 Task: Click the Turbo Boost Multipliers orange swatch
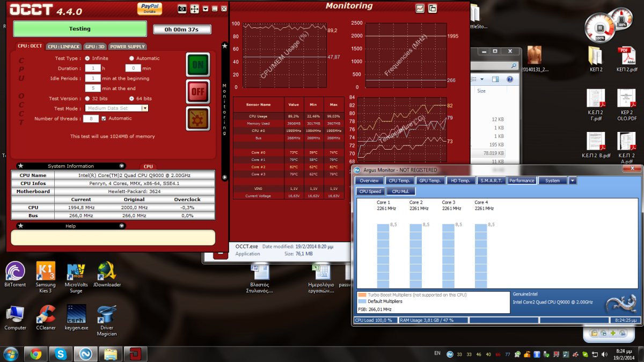362,295
